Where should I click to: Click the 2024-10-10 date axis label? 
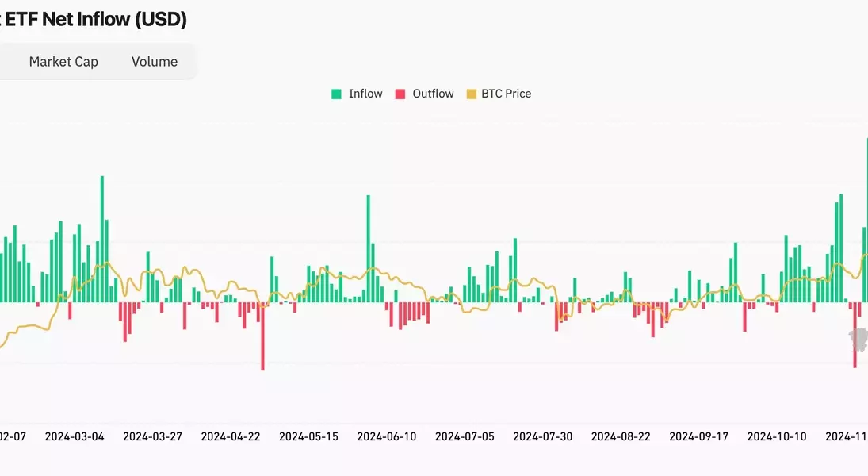pos(777,436)
